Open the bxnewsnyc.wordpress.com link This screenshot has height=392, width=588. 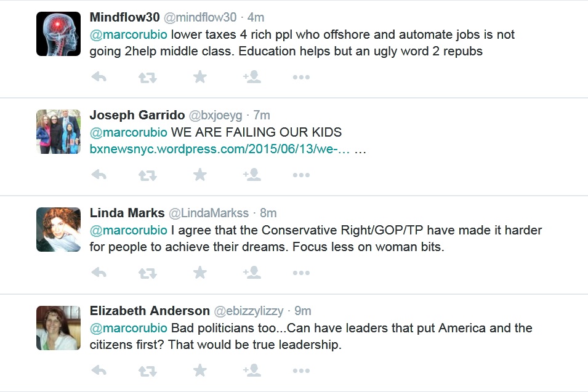click(x=220, y=150)
